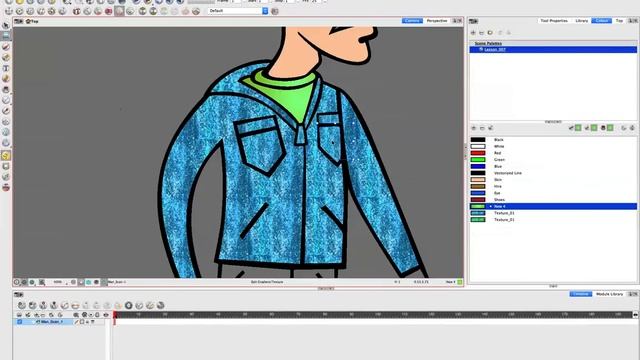The height and width of the screenshot is (360, 640).
Task: Select the Brush tool in left toolbar
Action: (6, 47)
